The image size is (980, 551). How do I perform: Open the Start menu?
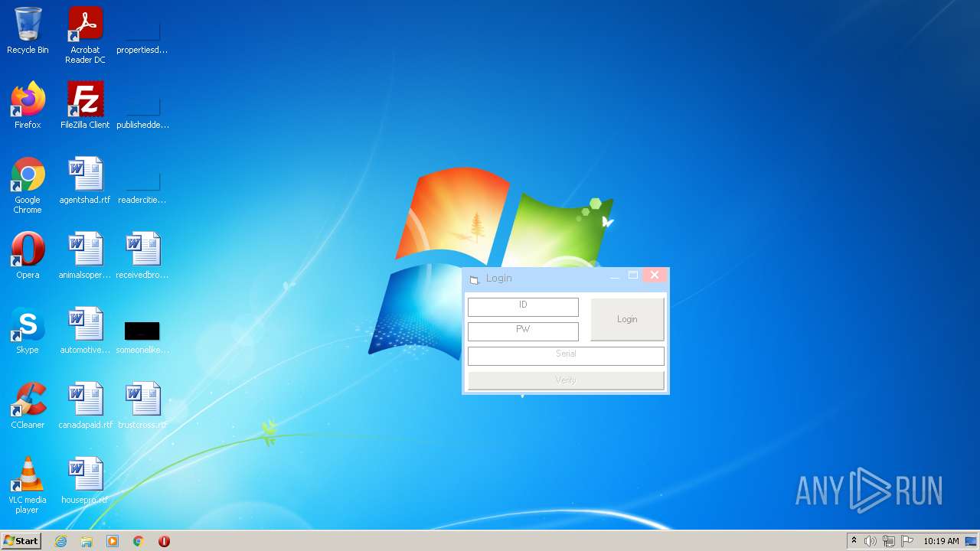point(21,541)
